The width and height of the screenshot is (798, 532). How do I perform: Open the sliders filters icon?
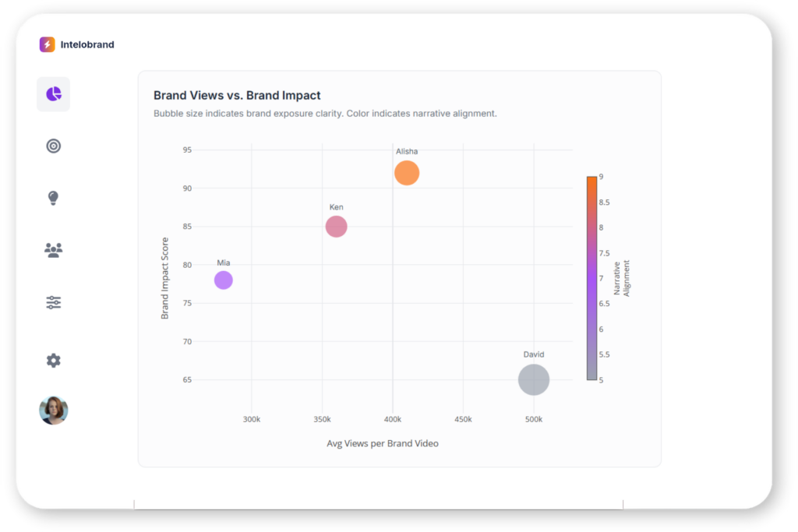pos(53,302)
